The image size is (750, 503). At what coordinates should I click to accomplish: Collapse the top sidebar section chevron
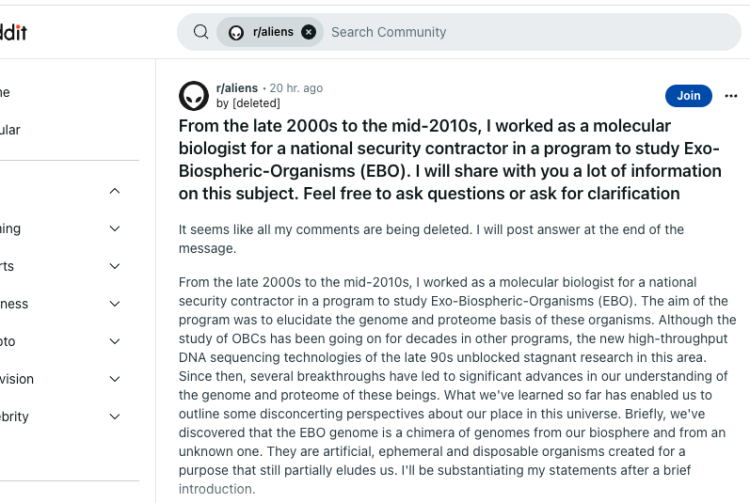point(115,191)
